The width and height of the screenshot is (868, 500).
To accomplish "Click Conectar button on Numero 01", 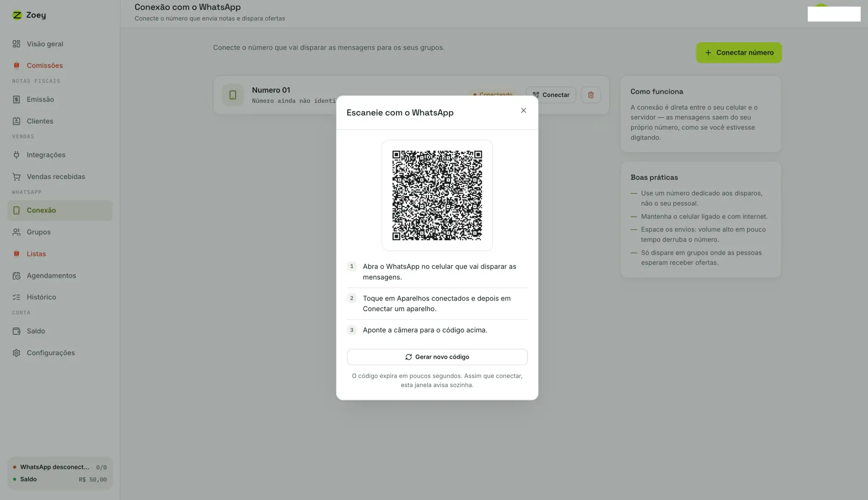I will pos(551,95).
